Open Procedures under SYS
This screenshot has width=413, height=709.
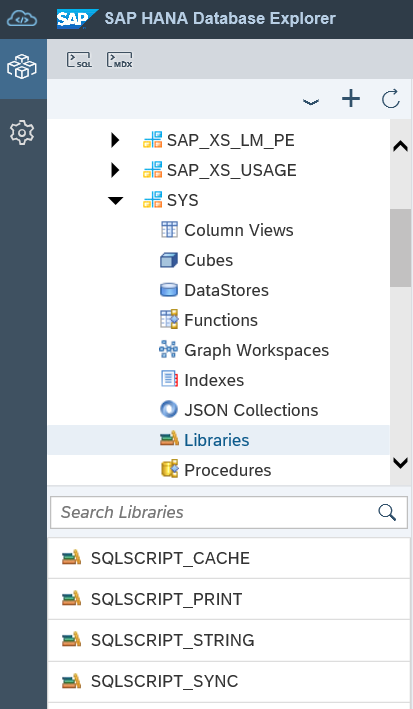228,470
